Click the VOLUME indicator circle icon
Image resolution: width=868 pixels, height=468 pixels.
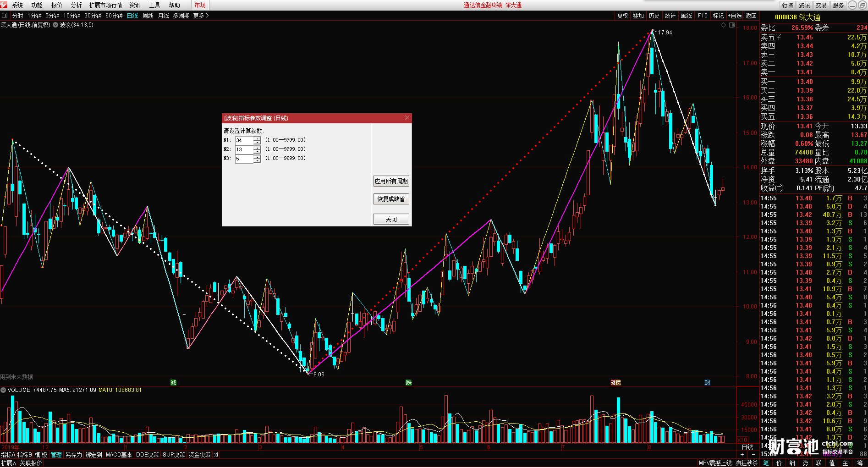coord(3,390)
